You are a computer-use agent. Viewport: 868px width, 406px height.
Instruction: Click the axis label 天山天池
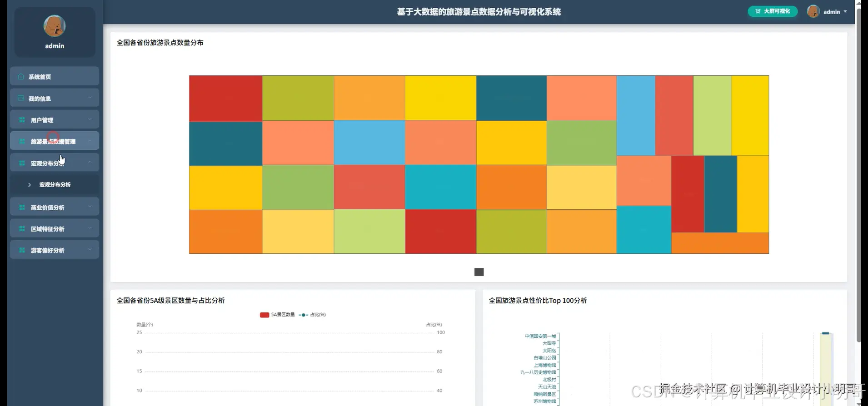pyautogui.click(x=547, y=387)
